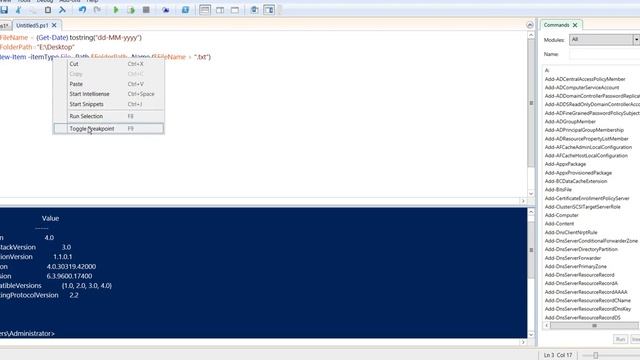Choose Paste from the context menu
The width and height of the screenshot is (640, 360).
click(x=109, y=84)
